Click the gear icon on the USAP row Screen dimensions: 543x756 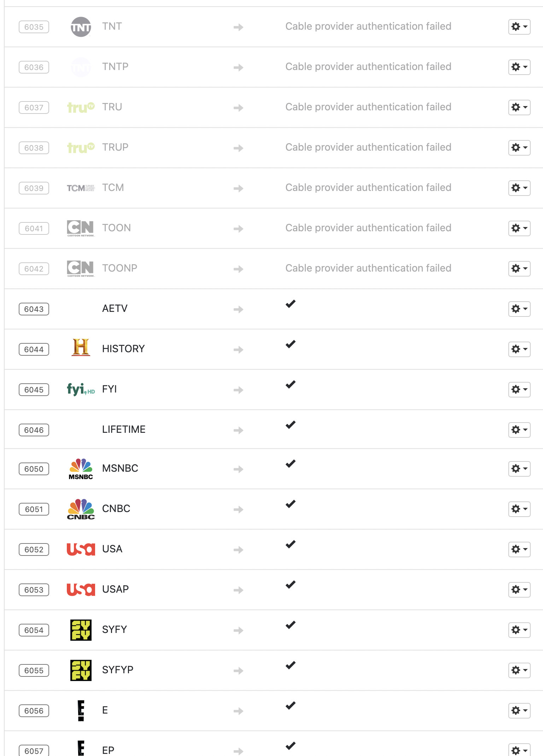pos(519,589)
